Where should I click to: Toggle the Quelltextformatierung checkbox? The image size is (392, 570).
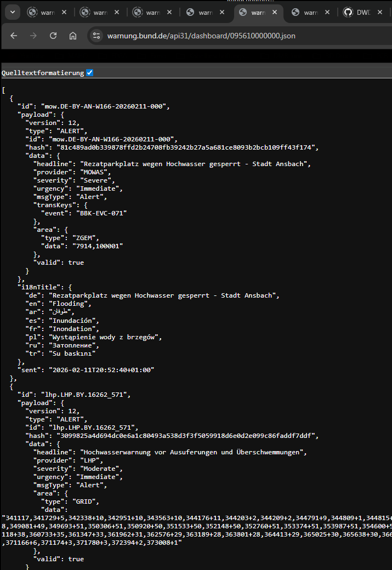click(x=90, y=72)
